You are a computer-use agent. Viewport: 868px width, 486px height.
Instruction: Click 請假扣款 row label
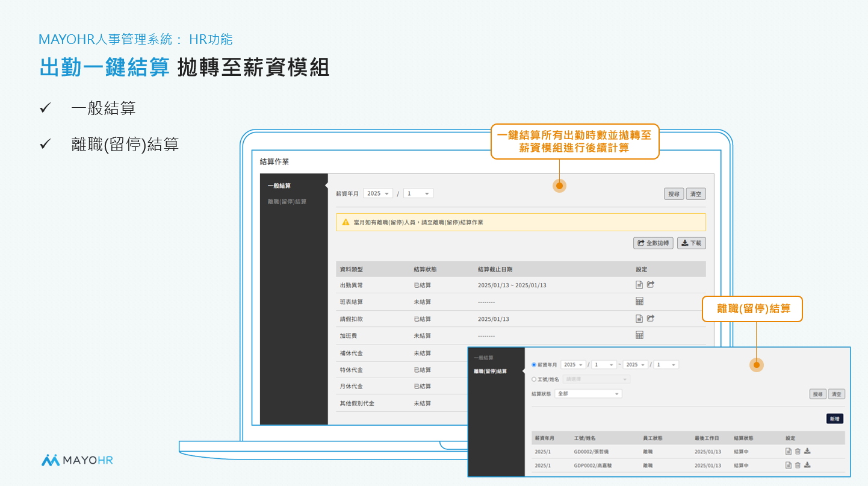click(352, 319)
